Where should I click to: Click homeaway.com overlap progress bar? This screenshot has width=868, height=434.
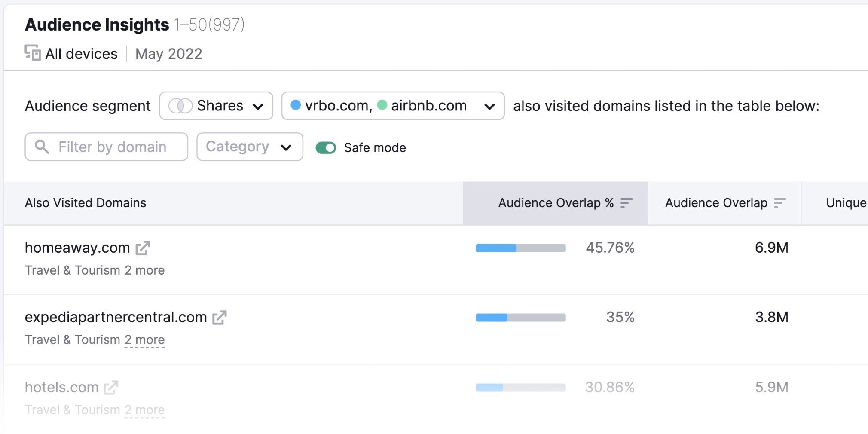[x=521, y=248]
